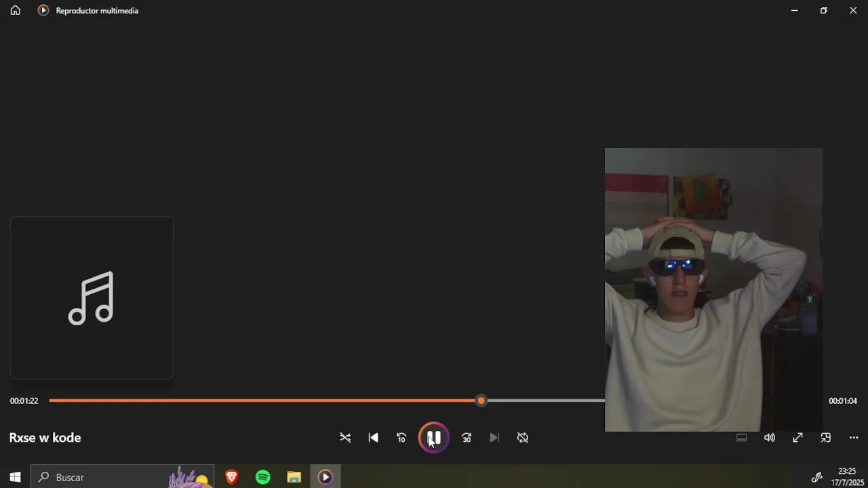Close the media player window

(x=853, y=10)
